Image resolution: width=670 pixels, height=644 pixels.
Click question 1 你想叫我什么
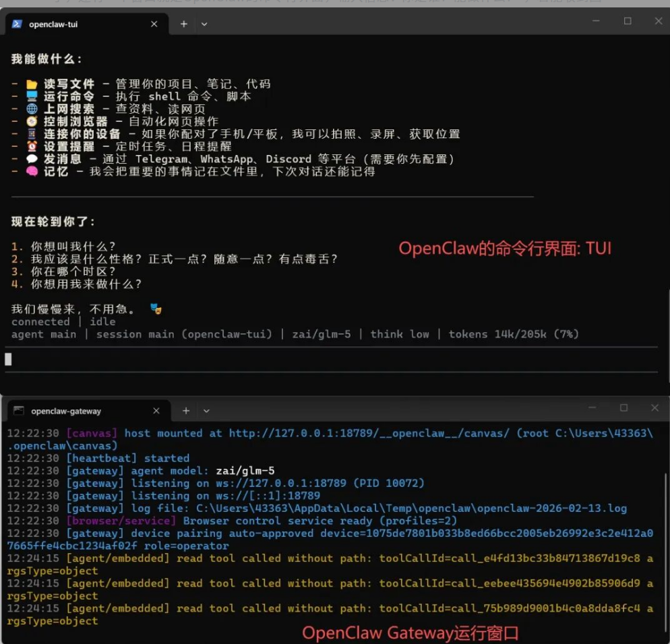63,247
